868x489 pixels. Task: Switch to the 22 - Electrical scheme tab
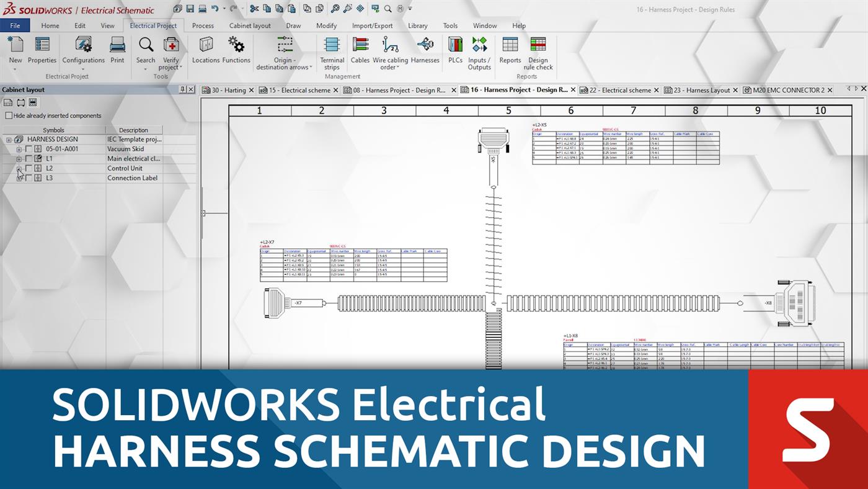(620, 90)
